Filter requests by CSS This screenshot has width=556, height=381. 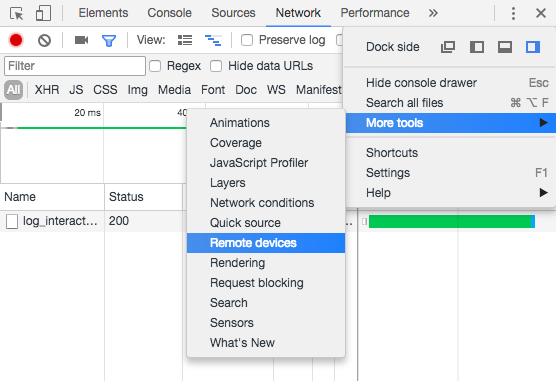click(105, 90)
